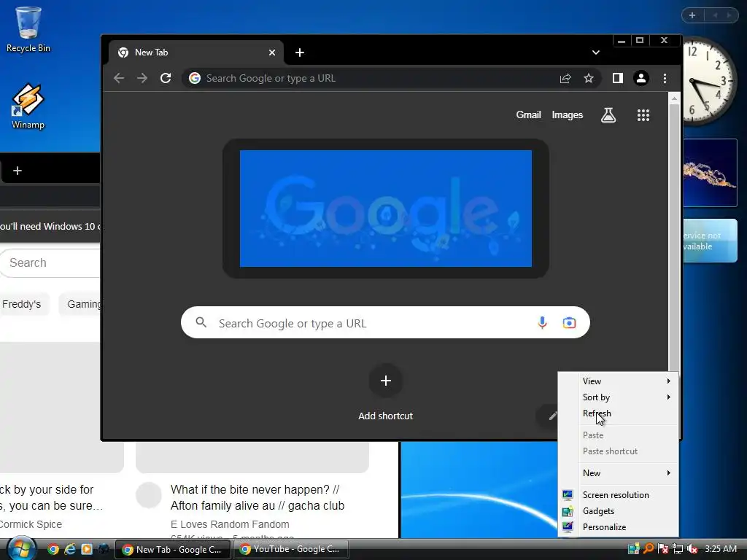This screenshot has height=560, width=747.
Task: Open Chrome's side panel
Action: [x=617, y=78]
